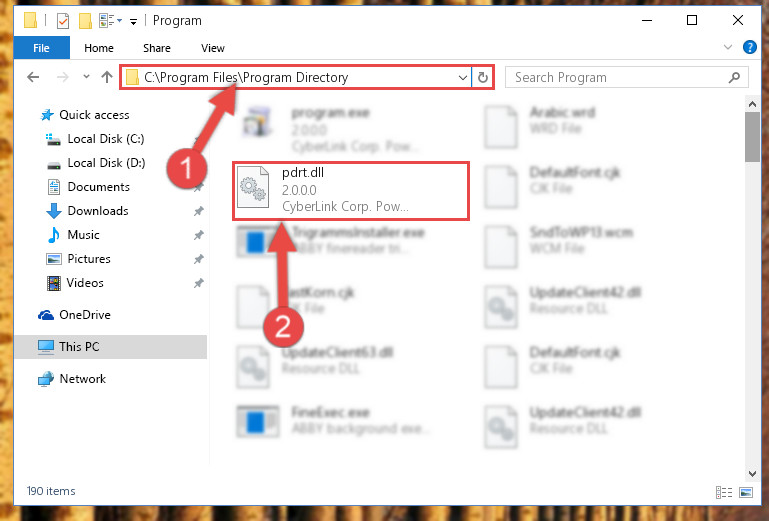Unpin Downloads from Quick access
This screenshot has width=769, height=521.
pyautogui.click(x=198, y=211)
